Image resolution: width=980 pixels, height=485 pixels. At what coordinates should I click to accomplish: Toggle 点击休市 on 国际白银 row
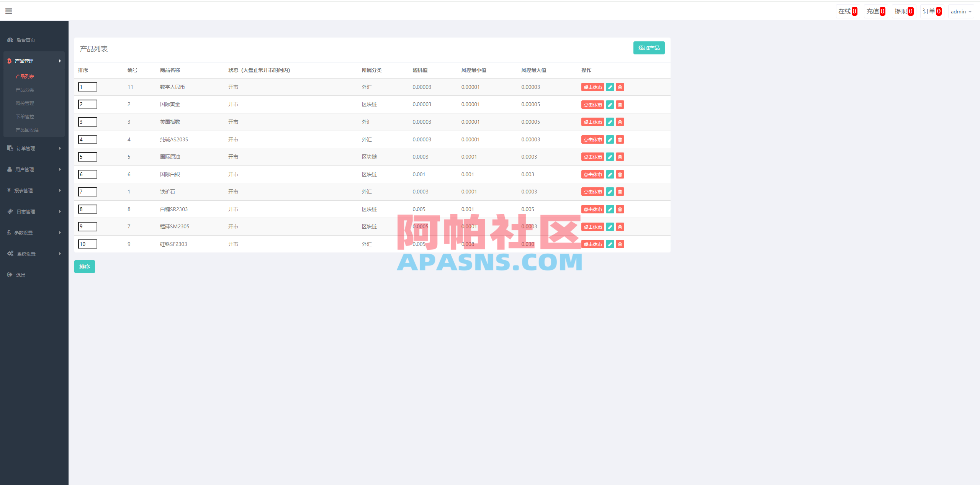[x=592, y=174]
